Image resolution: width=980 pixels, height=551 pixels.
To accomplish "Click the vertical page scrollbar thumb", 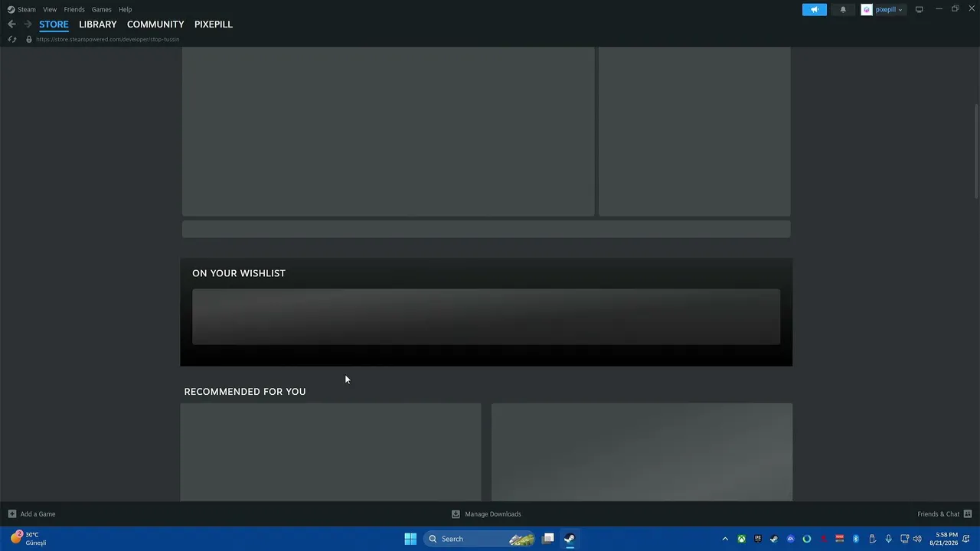I will click(x=976, y=151).
